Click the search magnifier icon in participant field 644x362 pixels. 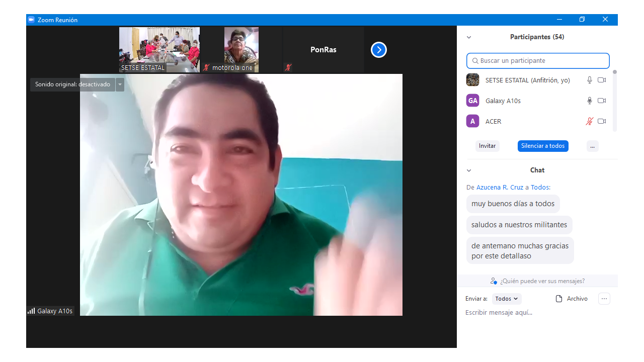pos(475,61)
